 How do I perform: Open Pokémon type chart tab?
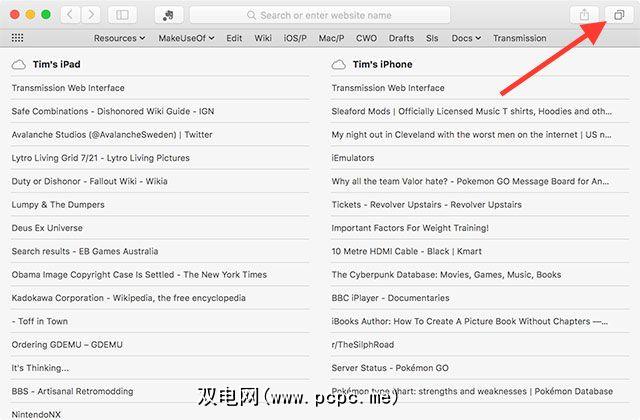[480, 391]
